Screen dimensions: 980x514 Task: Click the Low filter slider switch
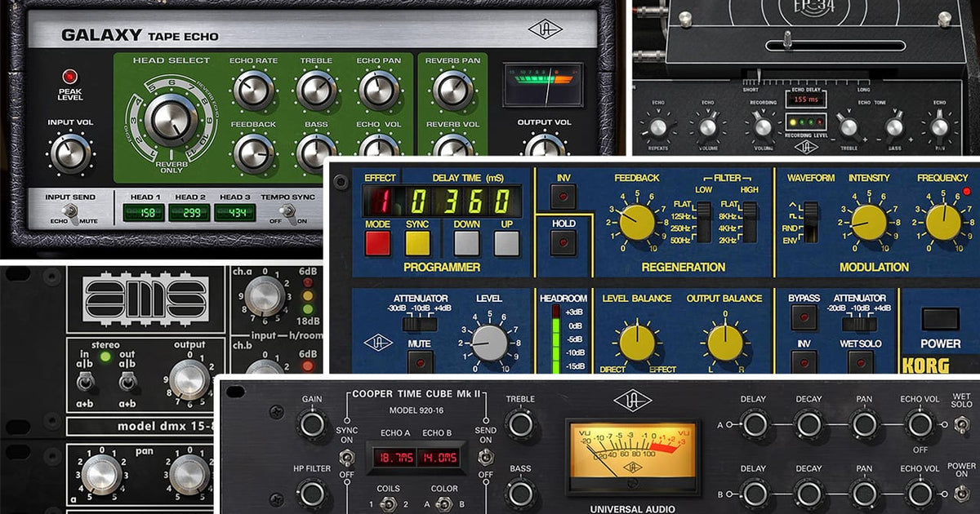tap(702, 222)
